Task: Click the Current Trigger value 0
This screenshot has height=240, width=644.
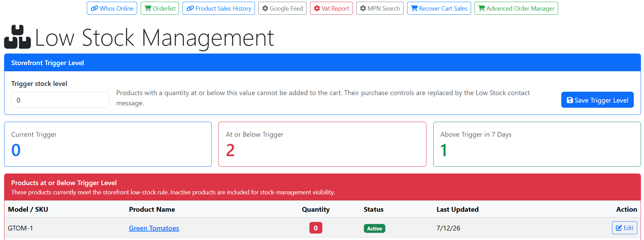Action: [x=16, y=150]
